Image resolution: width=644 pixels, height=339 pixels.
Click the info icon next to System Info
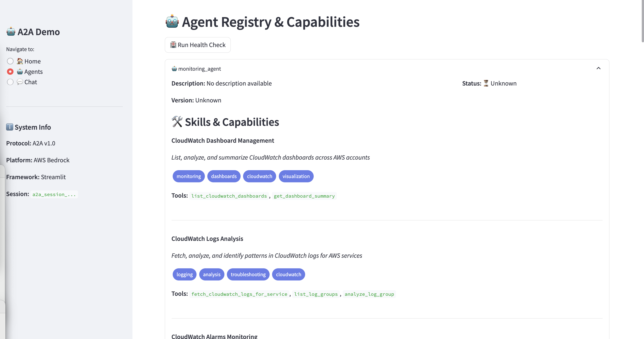tap(9, 127)
